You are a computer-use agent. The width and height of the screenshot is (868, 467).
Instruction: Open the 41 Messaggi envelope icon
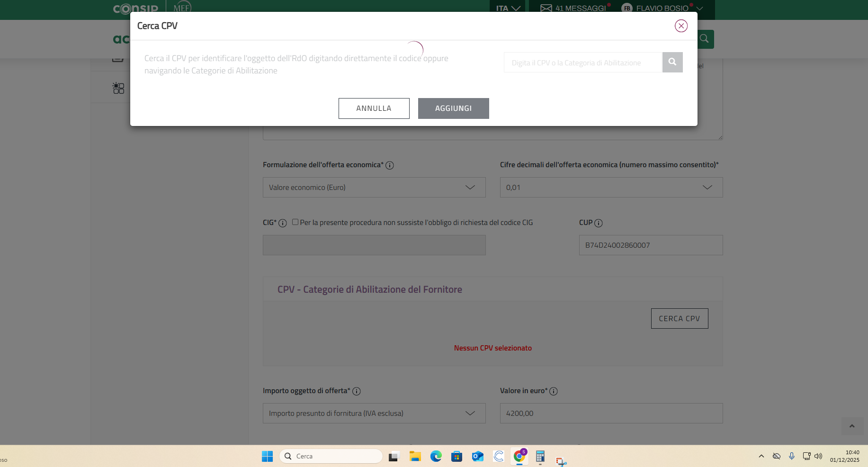pyautogui.click(x=546, y=8)
